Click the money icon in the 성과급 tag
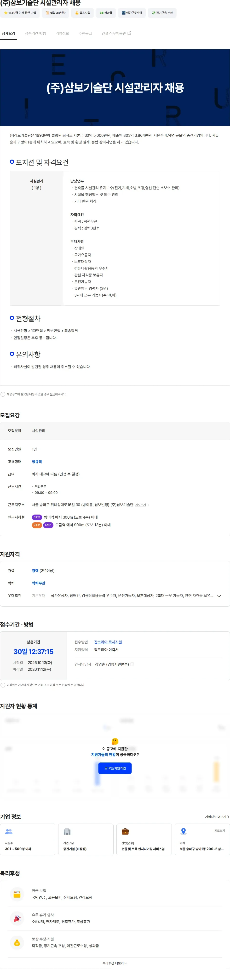The image size is (230, 980). [x=101, y=13]
